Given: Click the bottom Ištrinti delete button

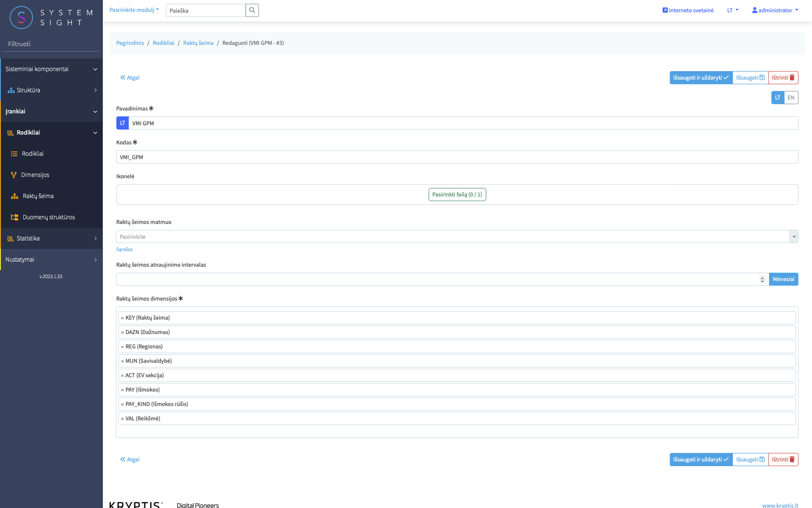Looking at the screenshot, I should pos(783,459).
